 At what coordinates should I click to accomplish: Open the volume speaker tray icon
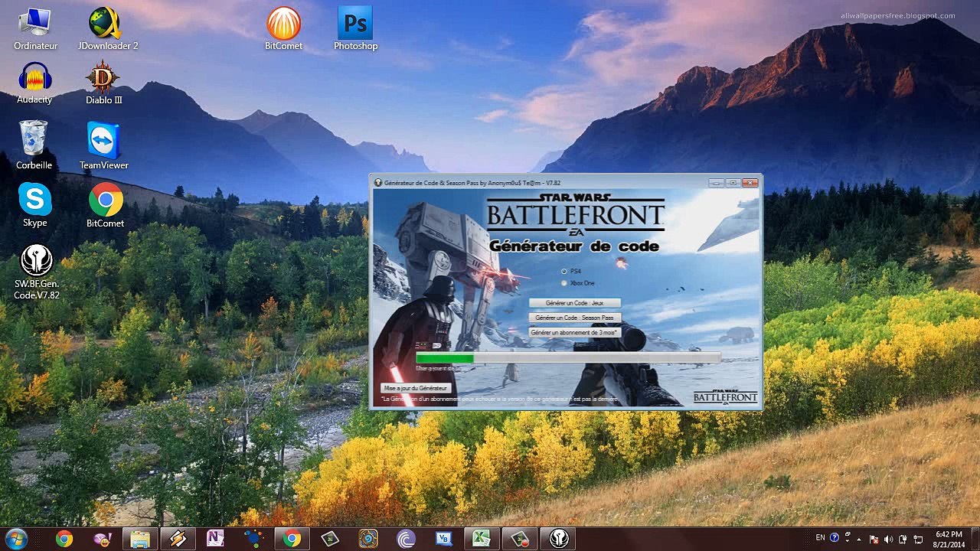(x=888, y=539)
